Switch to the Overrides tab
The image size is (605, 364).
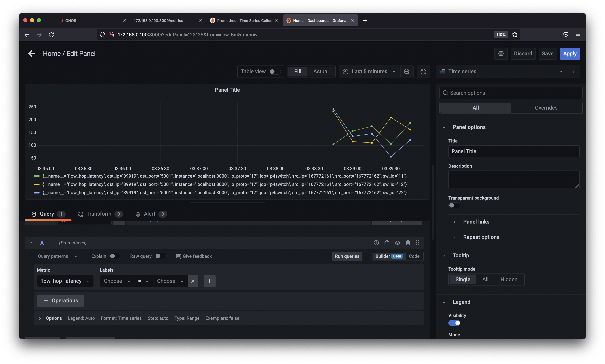(x=546, y=108)
